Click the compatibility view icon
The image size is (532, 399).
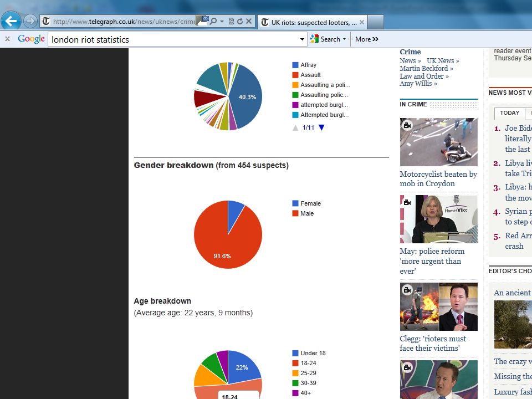coord(232,22)
